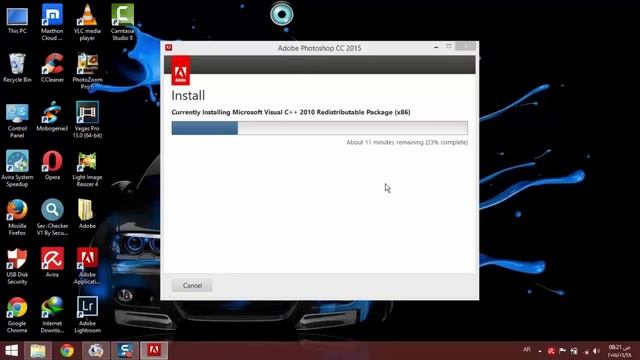
Task: Launch VLC media player shortcut
Action: [x=87, y=22]
